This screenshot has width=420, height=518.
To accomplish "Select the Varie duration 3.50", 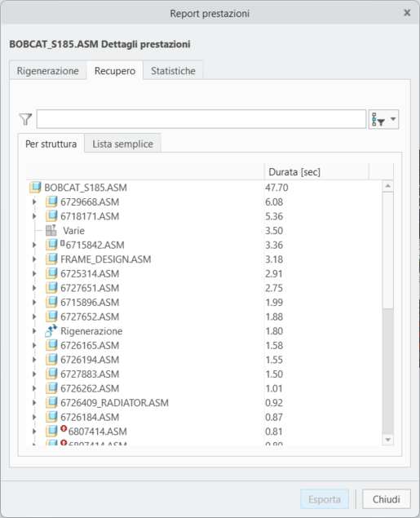I will 274,230.
